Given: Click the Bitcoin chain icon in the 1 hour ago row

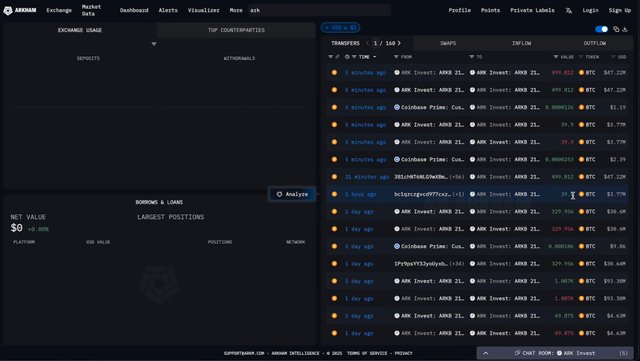Looking at the screenshot, I should [334, 194].
